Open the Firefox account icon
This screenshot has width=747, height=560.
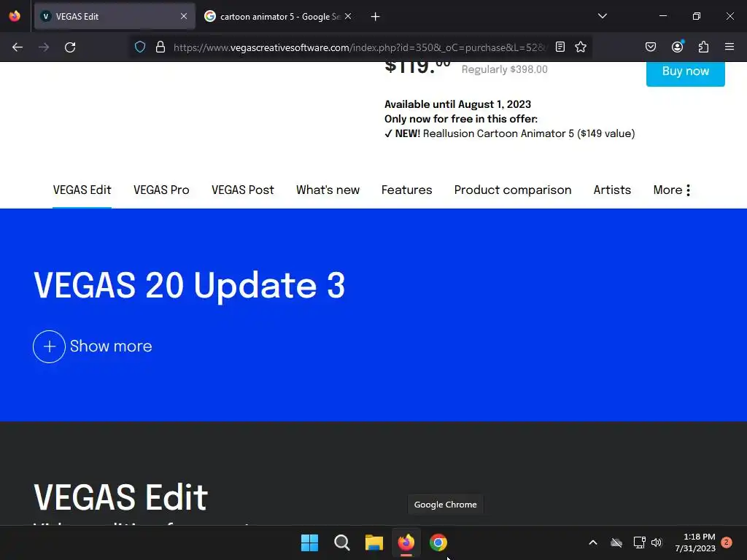tap(677, 47)
